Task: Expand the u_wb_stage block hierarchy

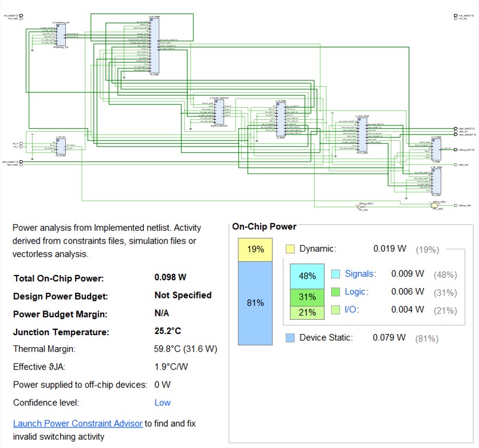Action: [x=434, y=170]
